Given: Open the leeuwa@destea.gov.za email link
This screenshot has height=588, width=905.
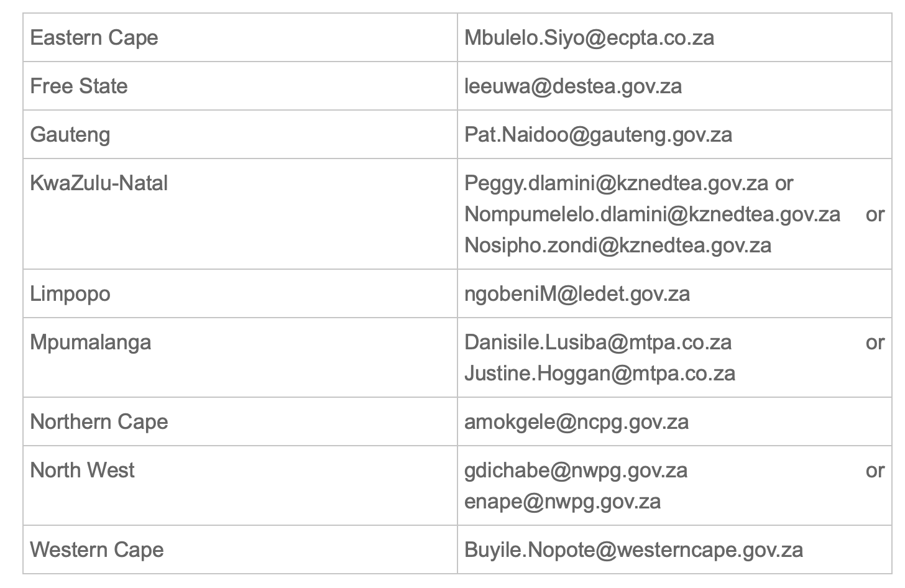Looking at the screenshot, I should pos(572,86).
